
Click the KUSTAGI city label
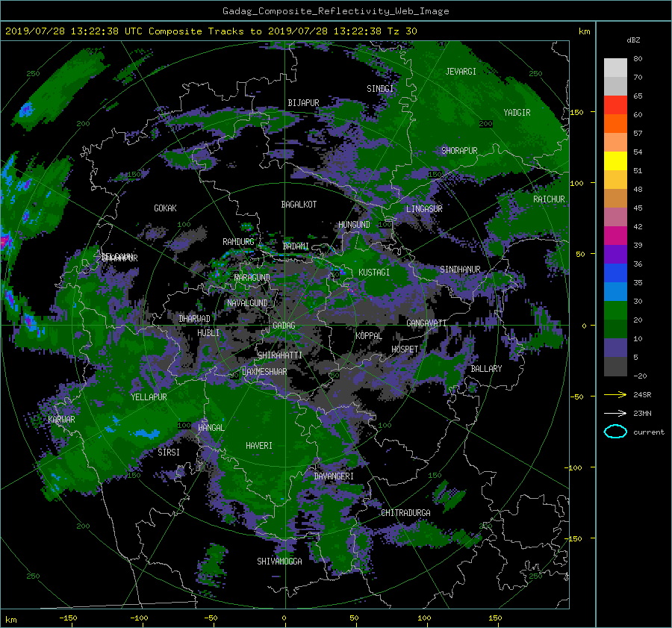point(374,273)
